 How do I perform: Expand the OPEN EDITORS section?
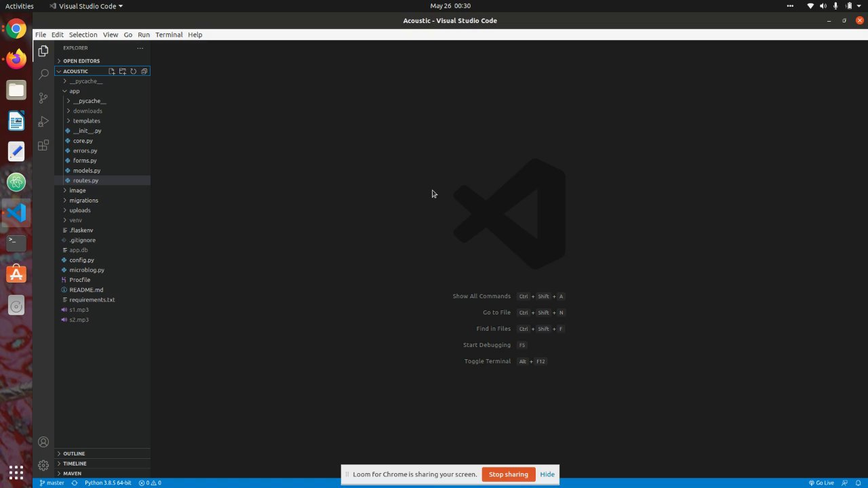coord(102,61)
